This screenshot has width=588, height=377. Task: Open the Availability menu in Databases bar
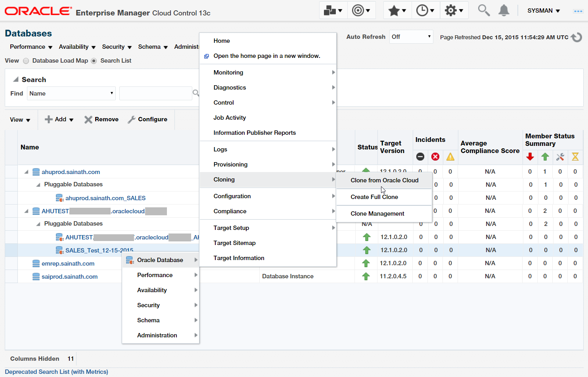point(77,47)
